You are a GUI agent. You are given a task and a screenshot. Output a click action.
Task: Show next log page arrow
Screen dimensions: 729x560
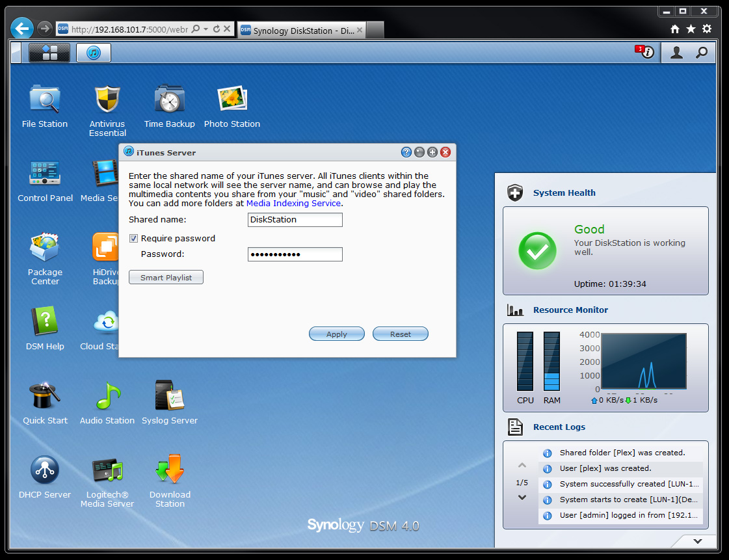pos(522,497)
